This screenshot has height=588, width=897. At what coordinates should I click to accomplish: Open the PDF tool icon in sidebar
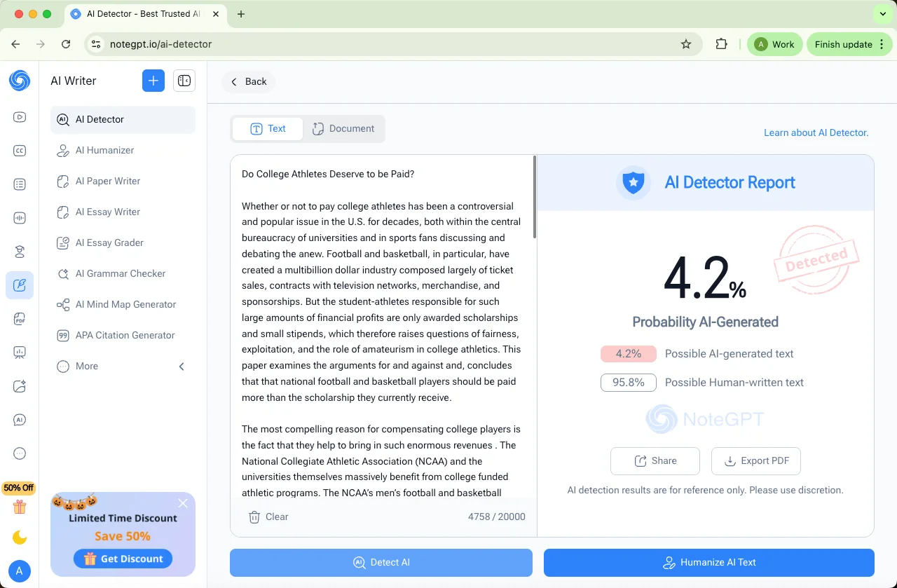[20, 319]
